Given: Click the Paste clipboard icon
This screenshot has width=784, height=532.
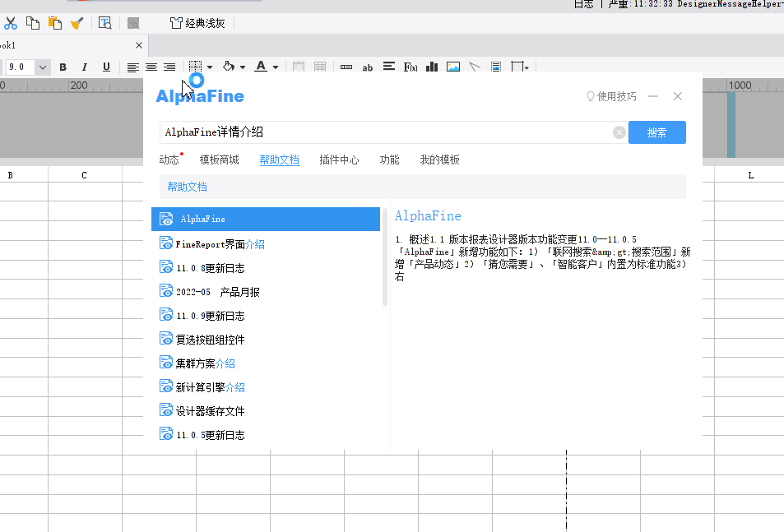Looking at the screenshot, I should (x=55, y=23).
